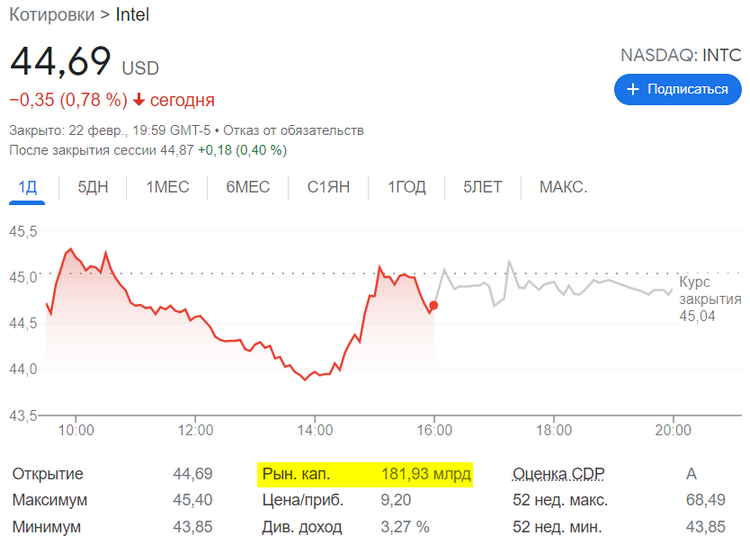The width and height of the screenshot is (750, 545).
Task: Click the 14:00 time axis label
Action: [x=315, y=430]
